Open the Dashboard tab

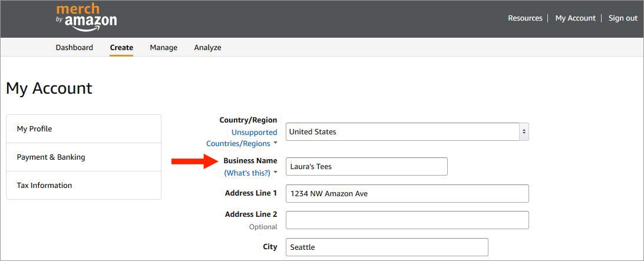74,48
